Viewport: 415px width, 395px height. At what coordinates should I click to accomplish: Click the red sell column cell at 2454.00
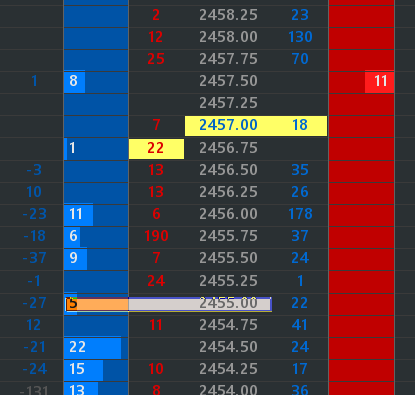[x=362, y=388]
